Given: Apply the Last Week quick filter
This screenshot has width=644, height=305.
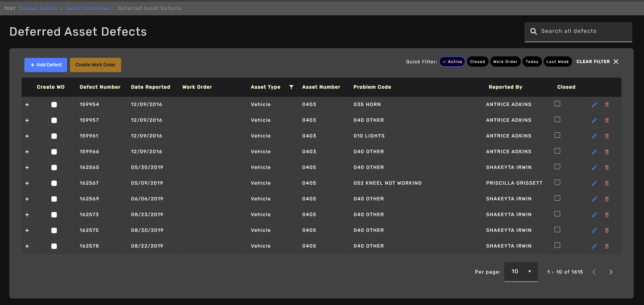Looking at the screenshot, I should click(x=558, y=62).
